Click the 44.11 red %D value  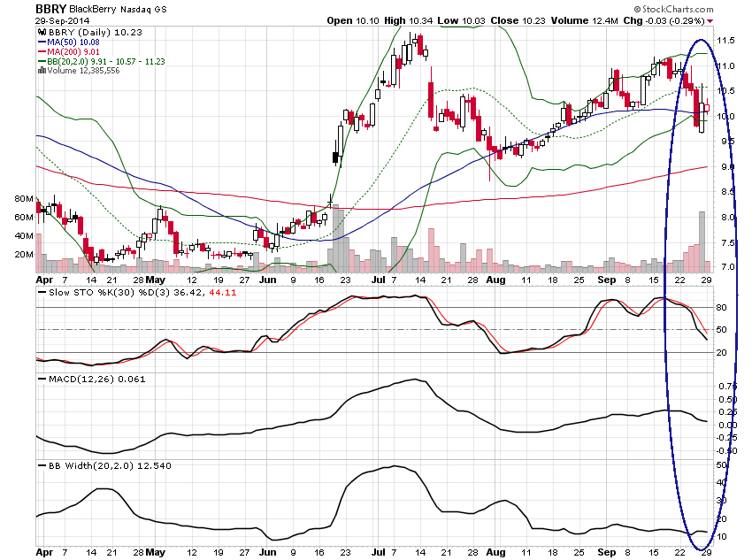click(223, 293)
